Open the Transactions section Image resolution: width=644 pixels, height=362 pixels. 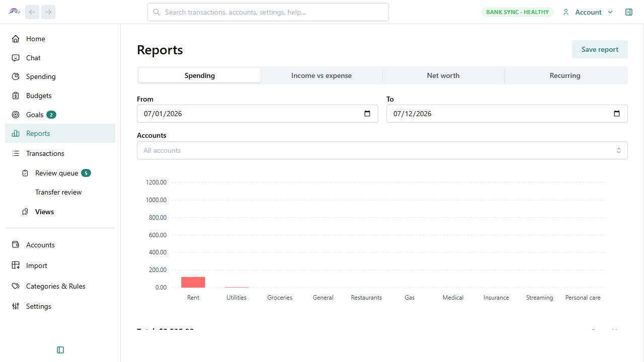click(x=60, y=153)
